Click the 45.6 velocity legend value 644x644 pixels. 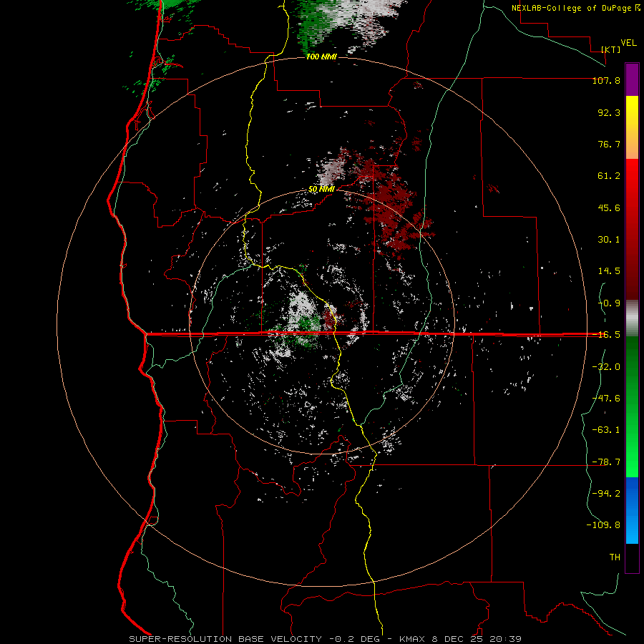pyautogui.click(x=609, y=208)
